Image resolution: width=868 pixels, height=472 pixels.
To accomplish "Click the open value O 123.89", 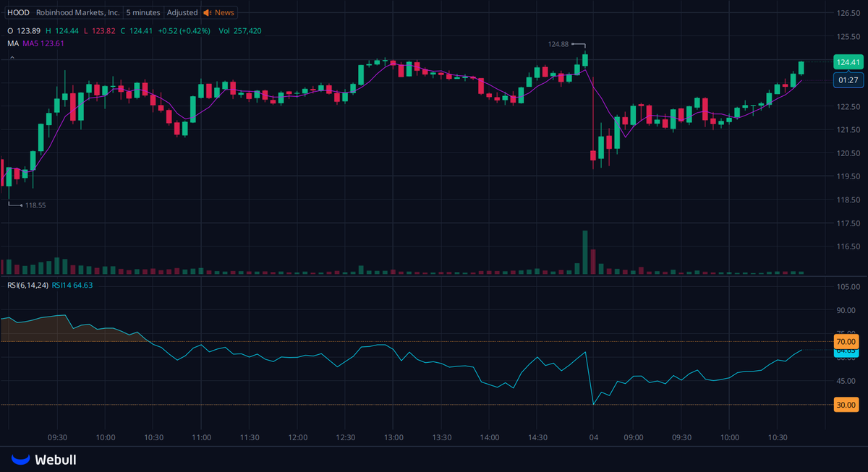I will 24,31.
